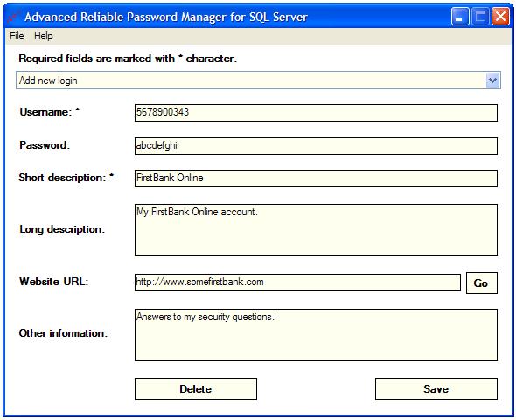
Task: Focus the Short description field
Action: [x=316, y=178]
